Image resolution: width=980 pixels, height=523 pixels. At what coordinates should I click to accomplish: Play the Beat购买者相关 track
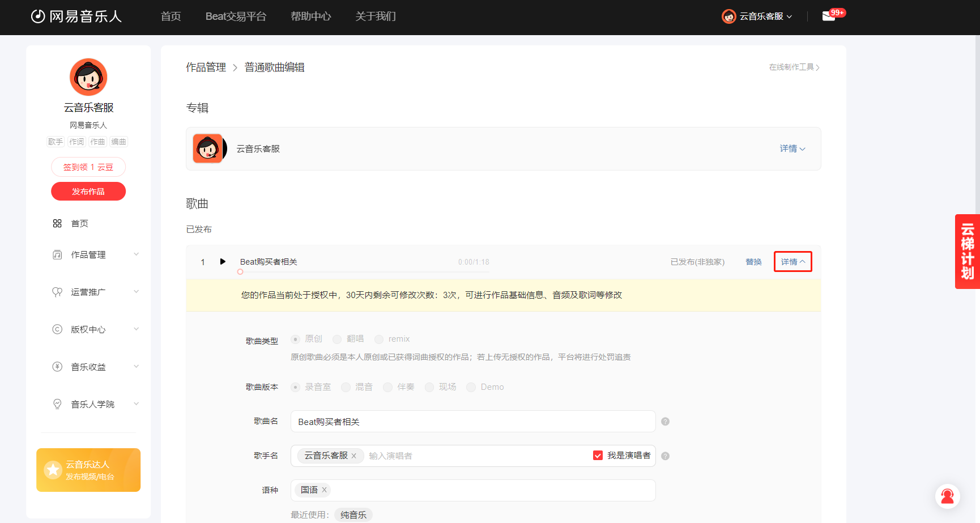[223, 262]
